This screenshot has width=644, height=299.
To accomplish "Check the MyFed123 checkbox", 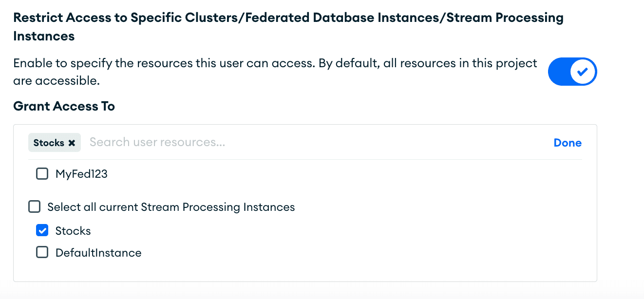I will [x=42, y=174].
